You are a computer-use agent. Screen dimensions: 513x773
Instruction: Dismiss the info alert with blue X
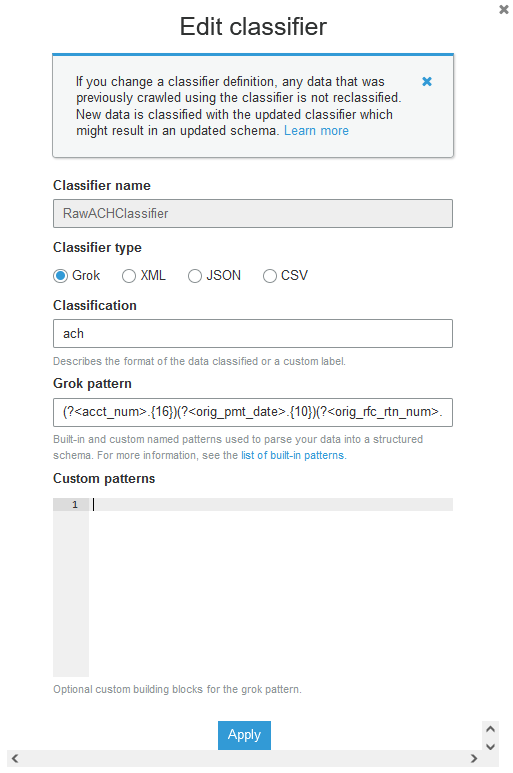pyautogui.click(x=427, y=81)
